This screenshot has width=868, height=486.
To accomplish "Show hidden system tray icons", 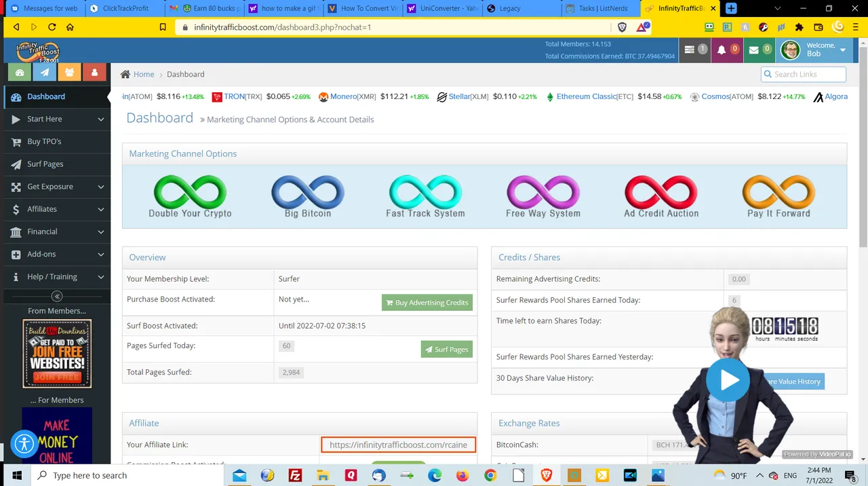I will click(x=759, y=475).
